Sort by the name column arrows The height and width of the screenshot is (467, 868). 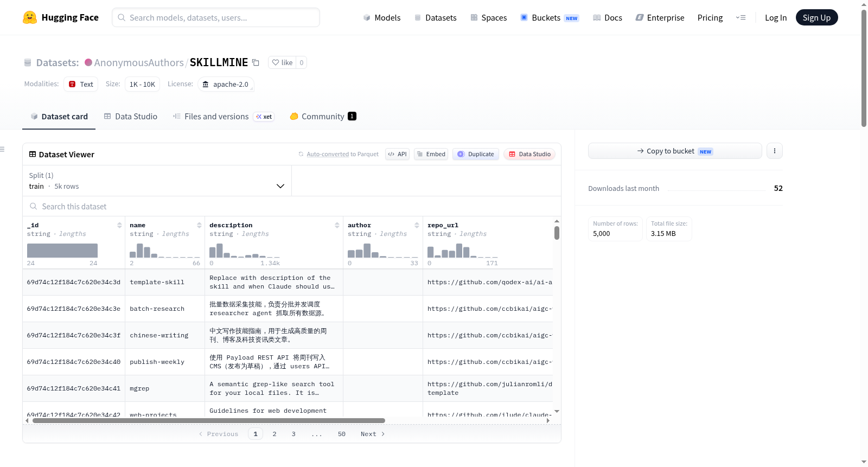tap(199, 225)
